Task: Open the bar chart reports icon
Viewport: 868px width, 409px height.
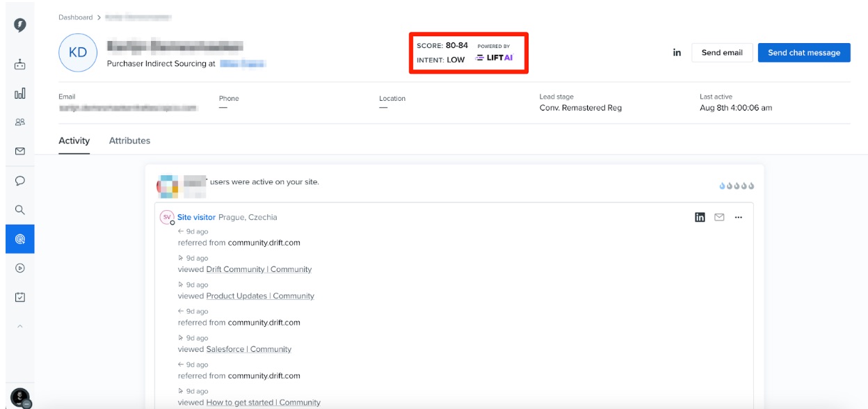Action: [x=20, y=93]
